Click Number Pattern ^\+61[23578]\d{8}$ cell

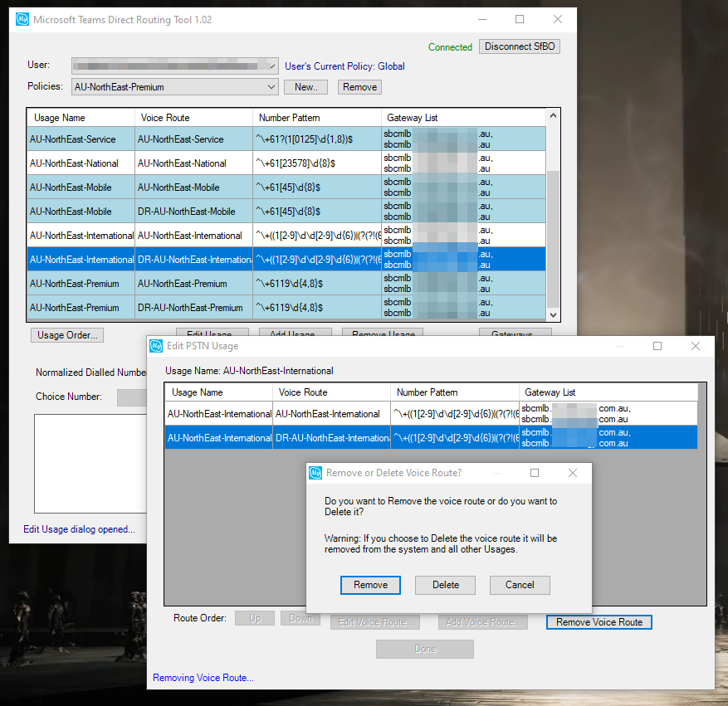pos(316,163)
